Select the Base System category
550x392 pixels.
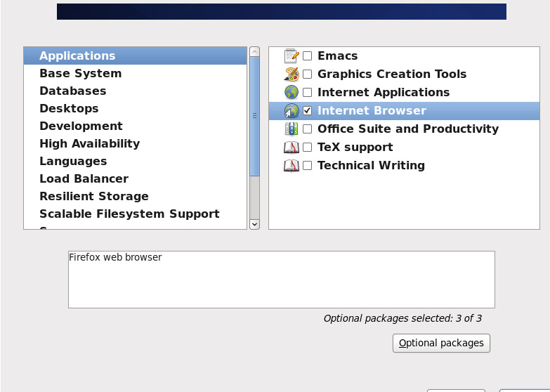click(136, 73)
